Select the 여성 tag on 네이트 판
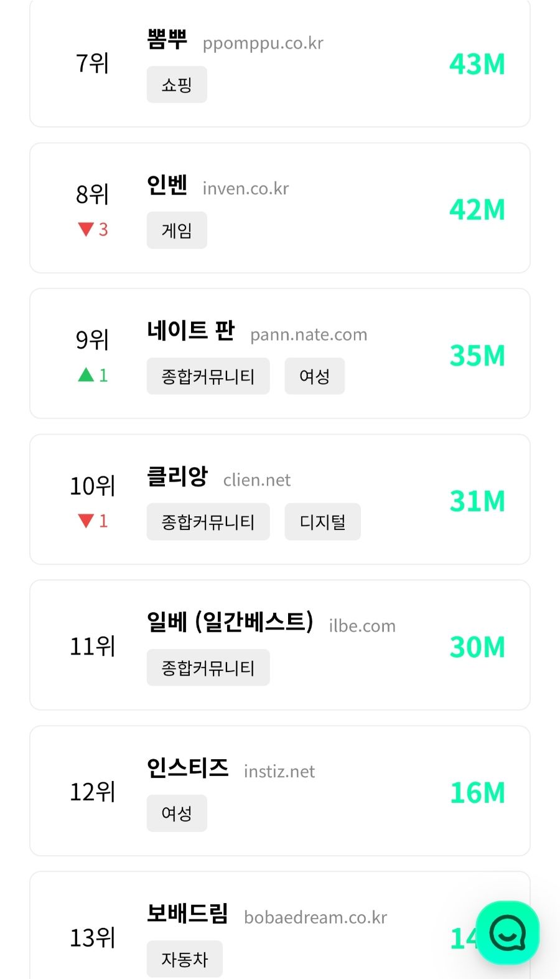560x979 pixels. [314, 376]
